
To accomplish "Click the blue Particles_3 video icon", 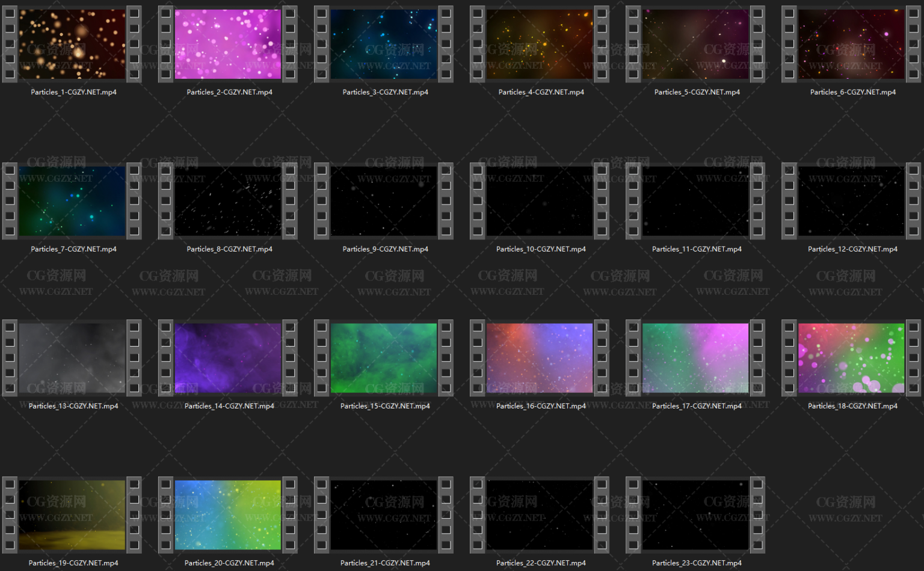I will [384, 45].
